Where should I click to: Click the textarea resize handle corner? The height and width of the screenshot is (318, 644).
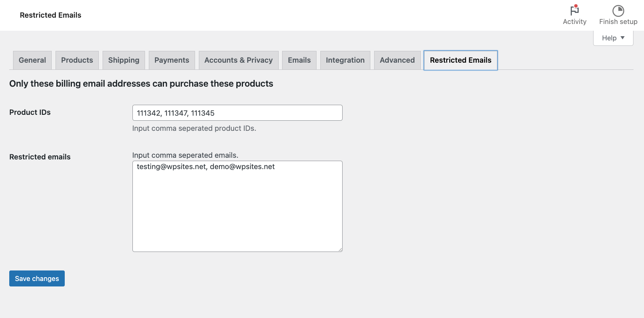340,249
